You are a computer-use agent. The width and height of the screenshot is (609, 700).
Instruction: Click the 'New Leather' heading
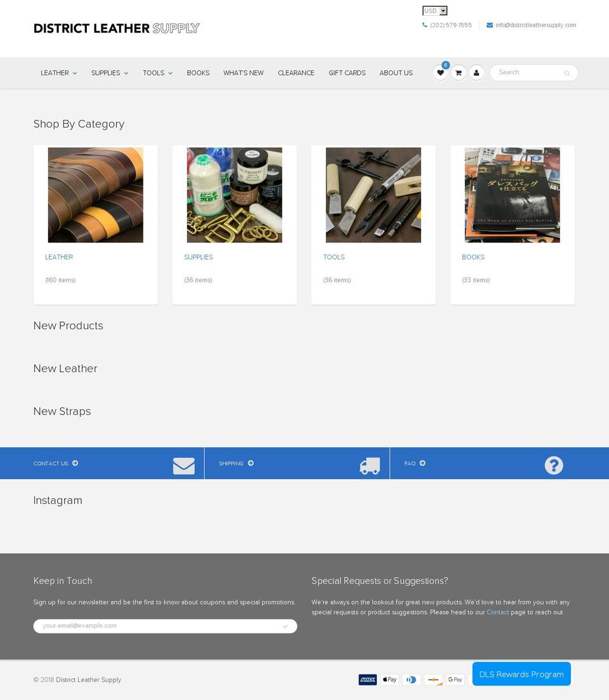point(65,368)
